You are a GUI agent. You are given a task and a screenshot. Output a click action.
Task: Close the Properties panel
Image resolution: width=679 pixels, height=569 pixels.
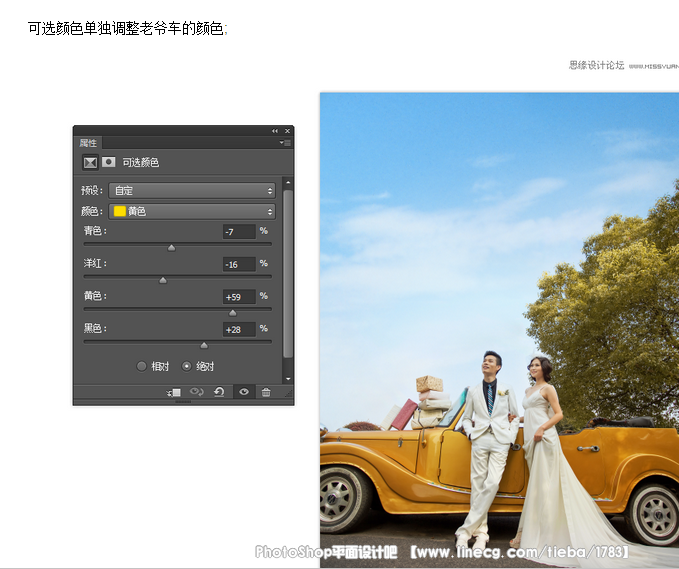pyautogui.click(x=288, y=131)
